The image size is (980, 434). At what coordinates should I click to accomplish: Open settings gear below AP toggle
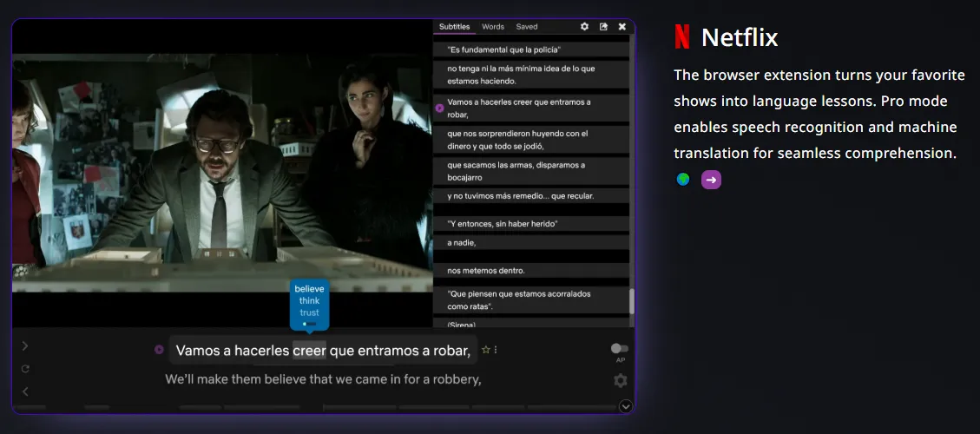click(620, 380)
